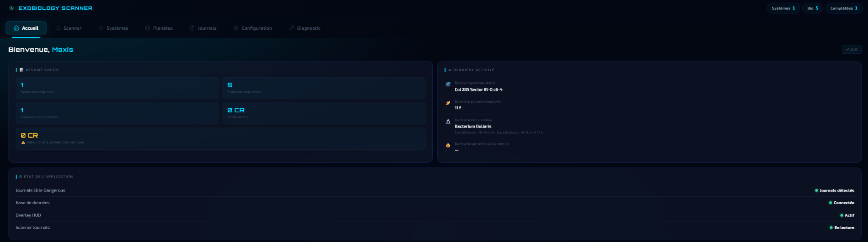This screenshot has height=242, width=868.
Task: Click the Connectée status text
Action: tap(844, 203)
